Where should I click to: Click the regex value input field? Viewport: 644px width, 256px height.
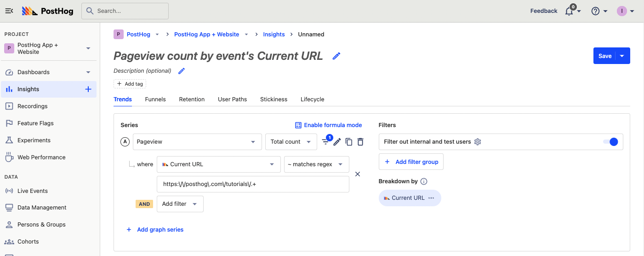(x=253, y=184)
